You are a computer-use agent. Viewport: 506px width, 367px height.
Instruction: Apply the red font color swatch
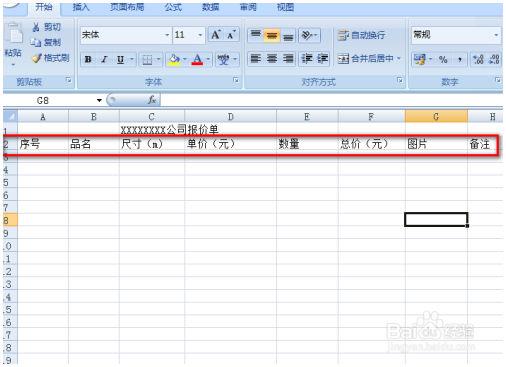pyautogui.click(x=197, y=60)
